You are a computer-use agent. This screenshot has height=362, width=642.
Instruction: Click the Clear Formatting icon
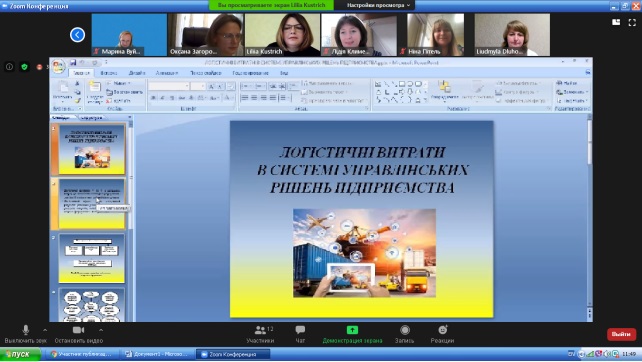[x=231, y=86]
